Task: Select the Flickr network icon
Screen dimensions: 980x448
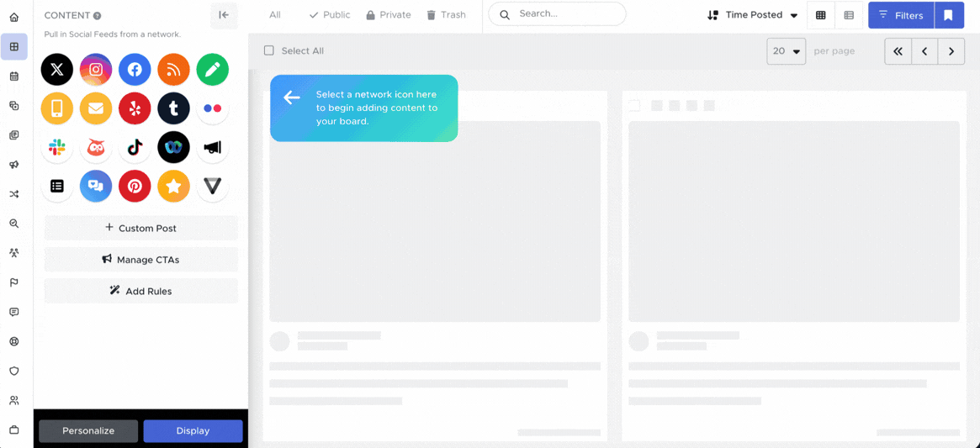Action: [x=213, y=108]
